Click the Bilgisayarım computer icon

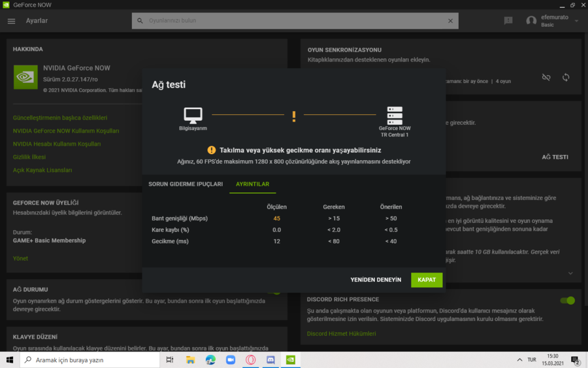point(193,116)
